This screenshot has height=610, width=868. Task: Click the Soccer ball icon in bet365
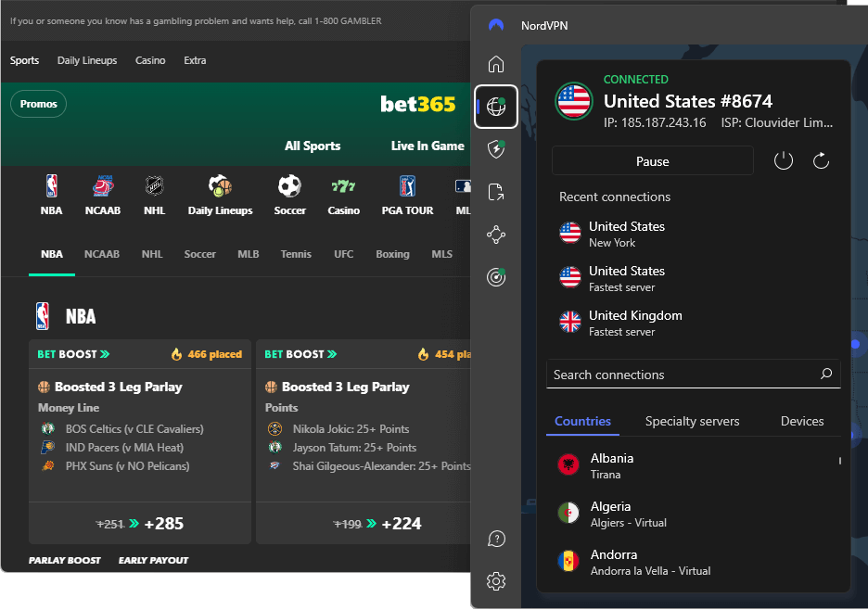pos(289,186)
